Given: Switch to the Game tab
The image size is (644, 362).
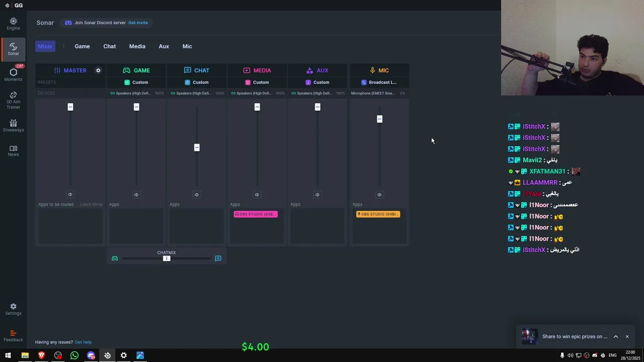Looking at the screenshot, I should (x=82, y=46).
